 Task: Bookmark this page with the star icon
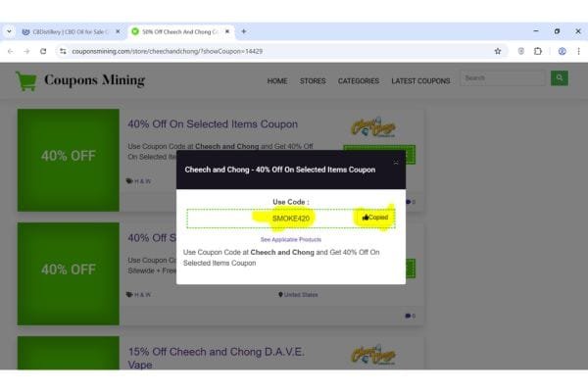[498, 51]
